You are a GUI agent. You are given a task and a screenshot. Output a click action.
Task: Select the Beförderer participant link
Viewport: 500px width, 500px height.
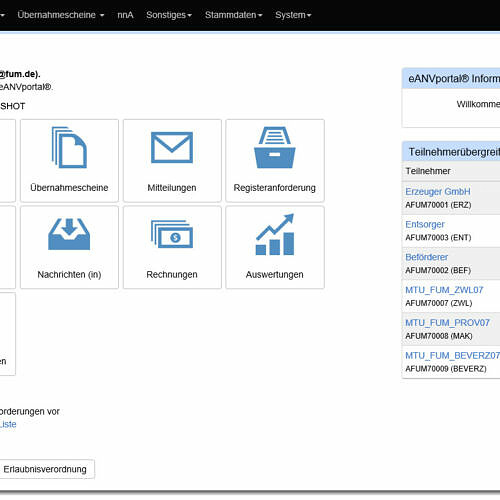point(426,257)
